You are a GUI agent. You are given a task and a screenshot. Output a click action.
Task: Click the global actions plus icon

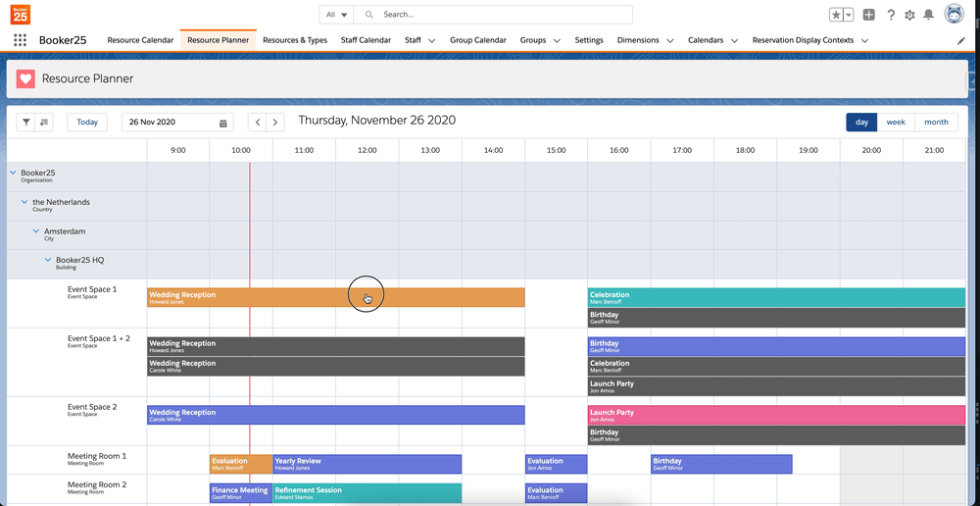[x=869, y=15]
